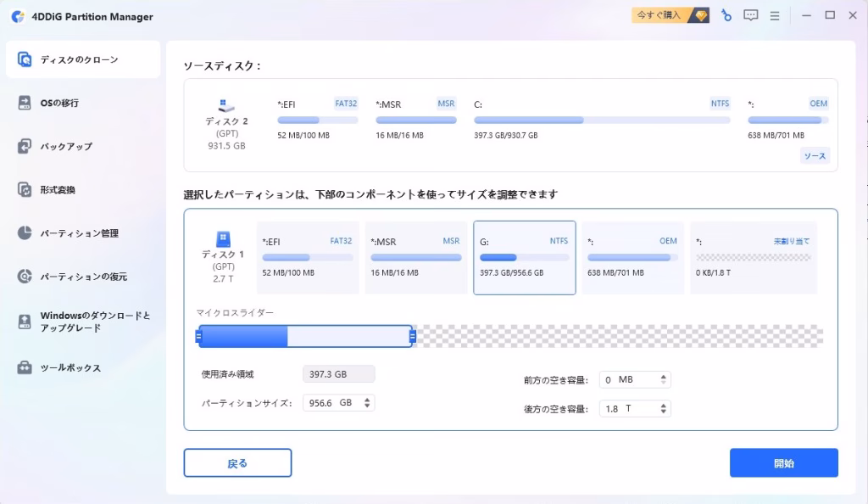Click the ディスク 1 target disk icon
This screenshot has width=868, height=504.
(223, 239)
